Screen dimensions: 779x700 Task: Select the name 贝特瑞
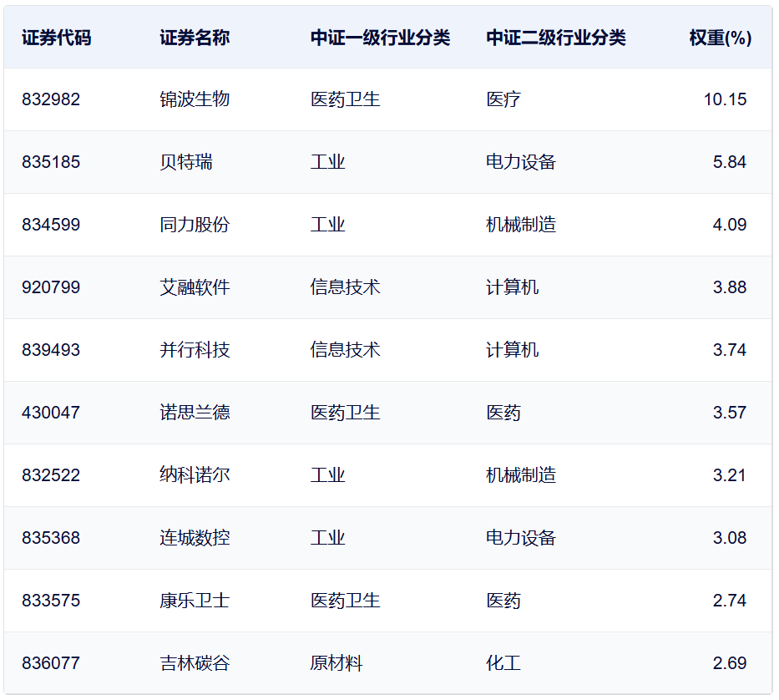pos(186,162)
